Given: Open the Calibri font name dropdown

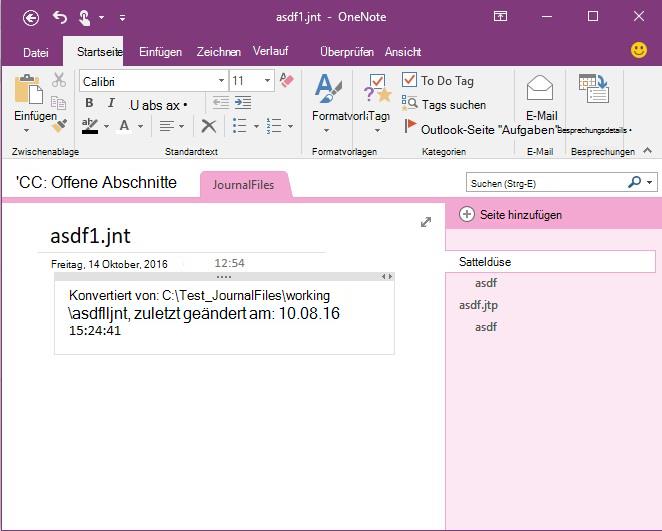Looking at the screenshot, I should [x=221, y=81].
